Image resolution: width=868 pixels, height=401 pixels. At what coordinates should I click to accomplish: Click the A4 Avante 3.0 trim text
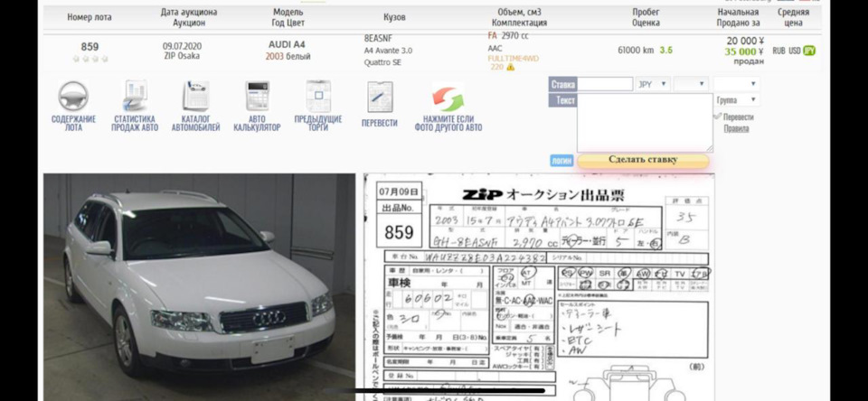(x=388, y=51)
